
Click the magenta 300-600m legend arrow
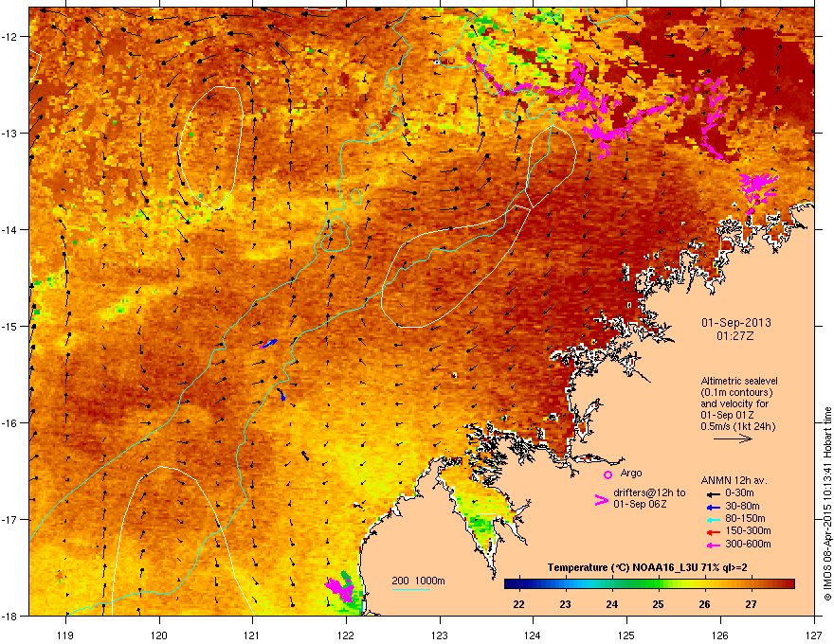click(x=712, y=545)
